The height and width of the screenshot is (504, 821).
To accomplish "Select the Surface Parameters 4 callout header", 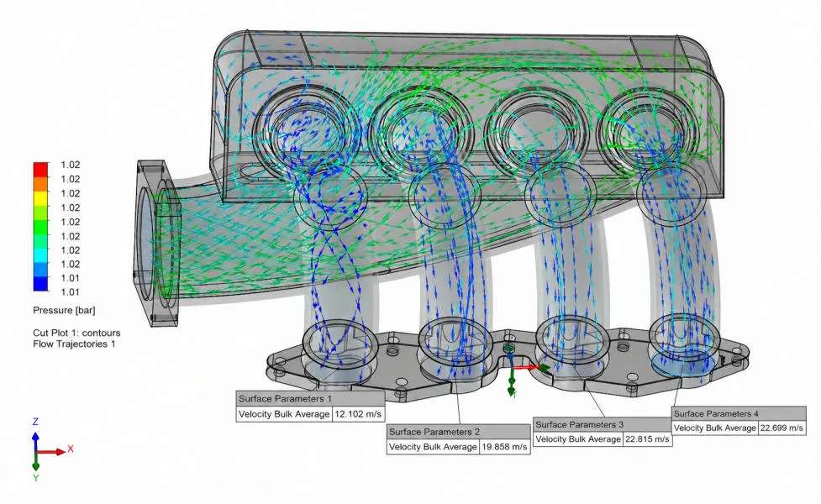I will tap(739, 413).
